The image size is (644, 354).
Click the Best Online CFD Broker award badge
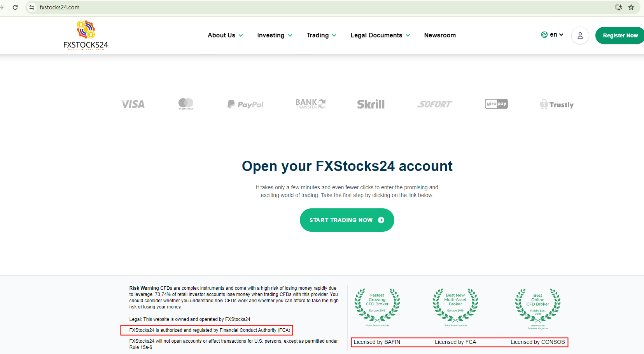coord(538,308)
